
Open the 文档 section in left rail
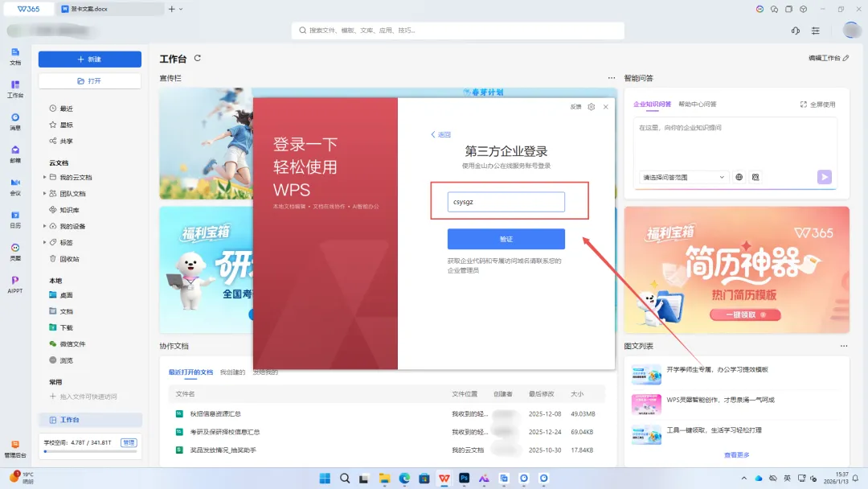click(15, 56)
